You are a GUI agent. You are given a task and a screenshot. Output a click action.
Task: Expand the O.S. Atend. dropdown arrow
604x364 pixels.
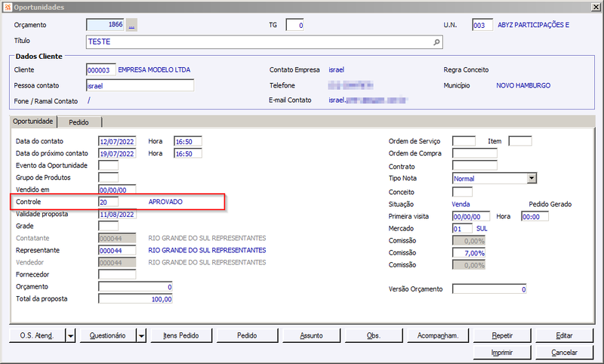coord(70,336)
